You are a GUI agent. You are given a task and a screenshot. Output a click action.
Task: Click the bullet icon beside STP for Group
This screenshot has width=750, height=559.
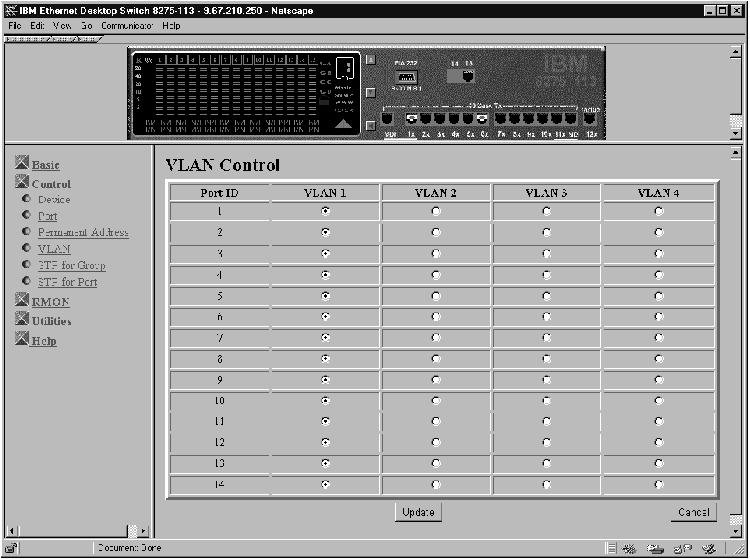(24, 266)
